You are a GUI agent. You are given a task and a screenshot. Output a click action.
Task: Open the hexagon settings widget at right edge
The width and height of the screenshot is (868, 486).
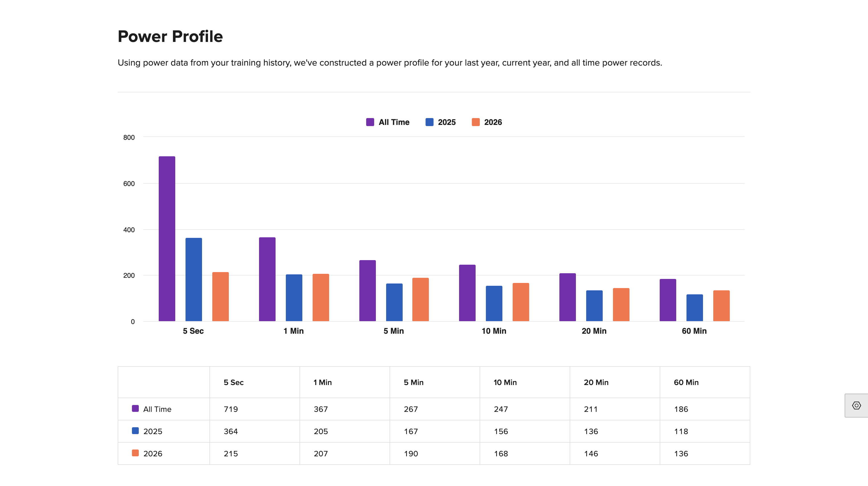point(856,405)
